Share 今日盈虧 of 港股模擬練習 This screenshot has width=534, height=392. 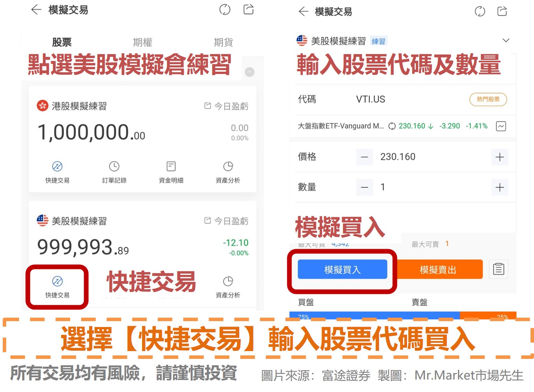point(226,106)
